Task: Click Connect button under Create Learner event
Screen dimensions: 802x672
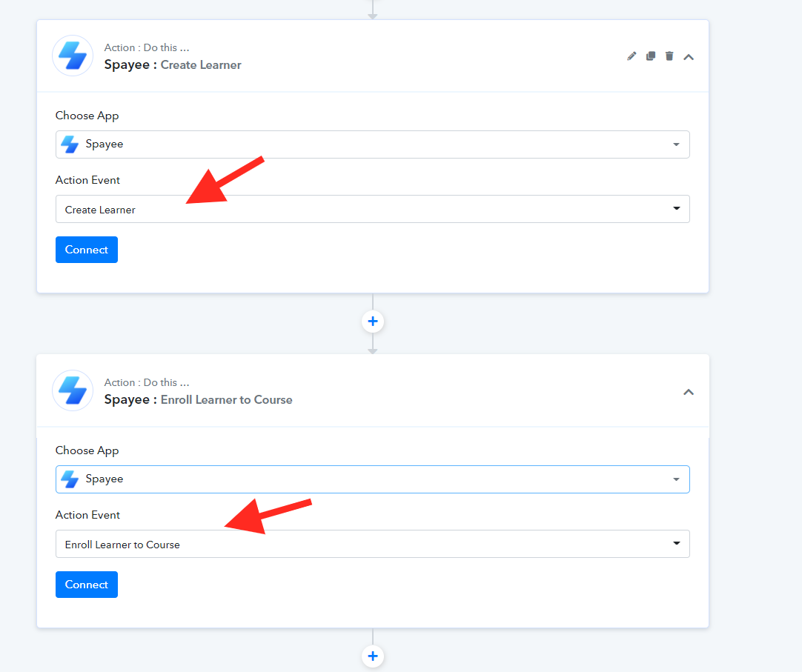Action: tap(87, 250)
